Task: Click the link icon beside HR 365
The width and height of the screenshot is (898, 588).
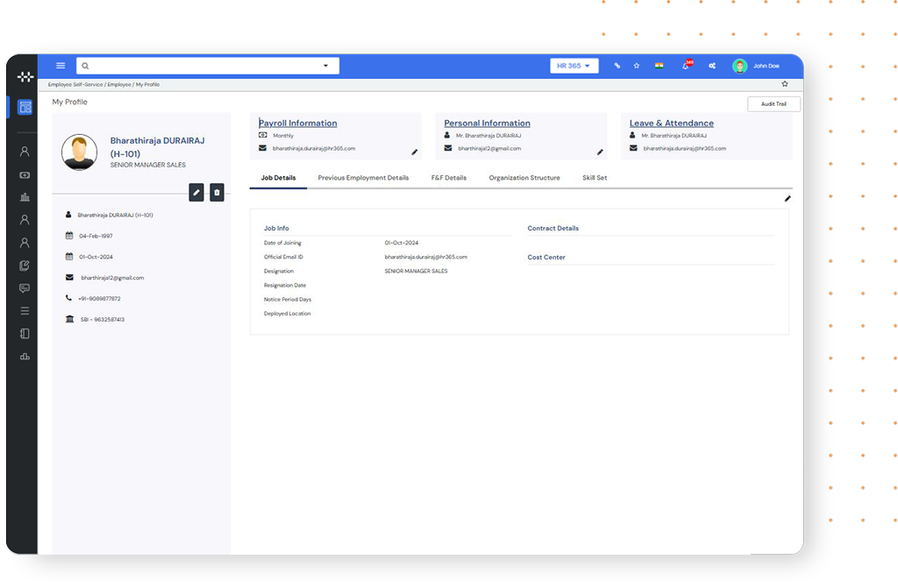Action: pos(616,66)
